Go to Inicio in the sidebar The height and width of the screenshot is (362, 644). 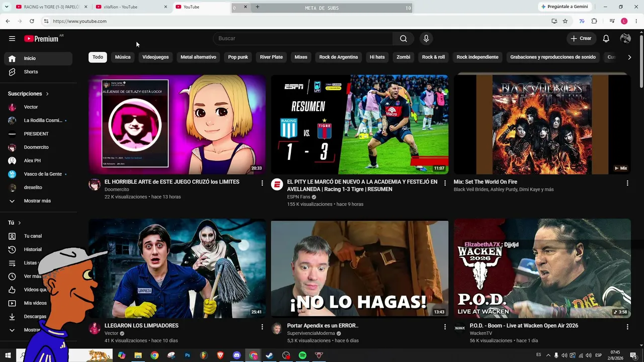tap(38, 58)
